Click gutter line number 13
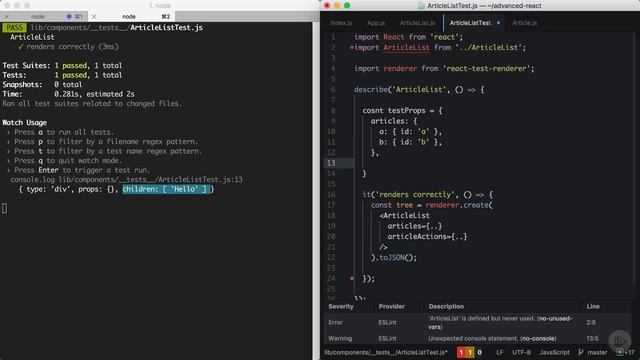Viewport: 640px width, 360px height. (331, 163)
